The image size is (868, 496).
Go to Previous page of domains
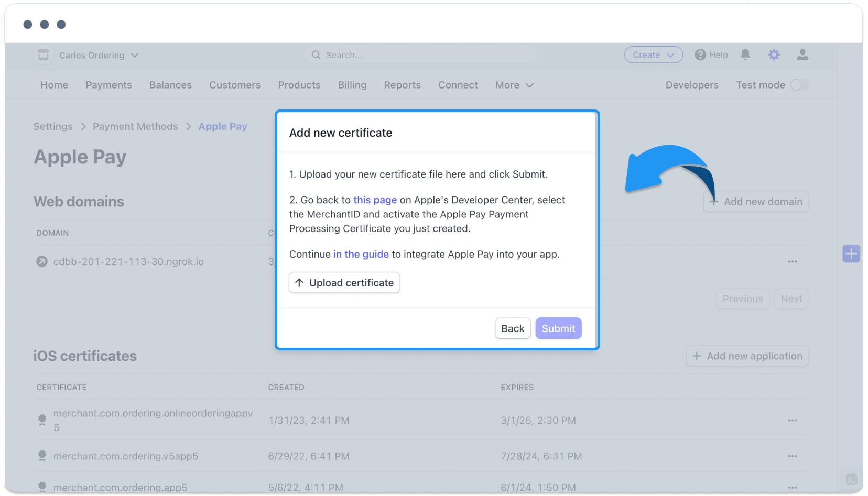coord(743,299)
